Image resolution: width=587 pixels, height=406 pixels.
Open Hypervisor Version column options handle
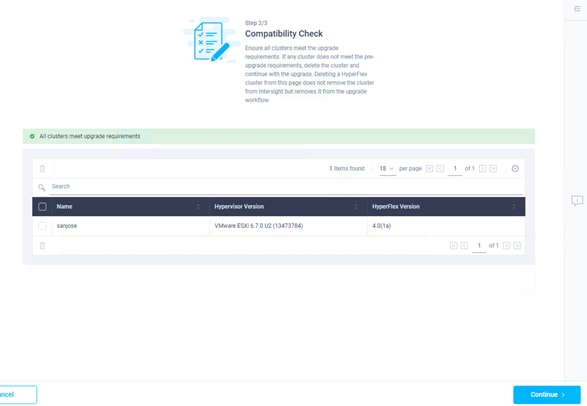356,207
